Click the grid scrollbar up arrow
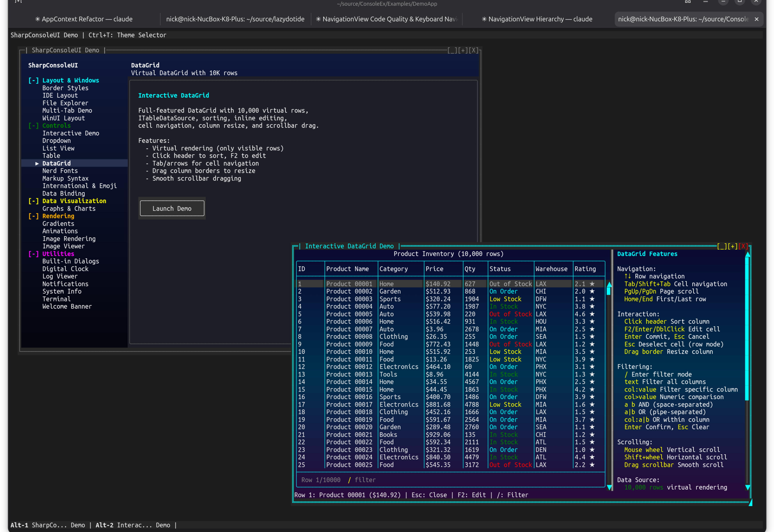The width and height of the screenshot is (774, 532). (x=609, y=284)
